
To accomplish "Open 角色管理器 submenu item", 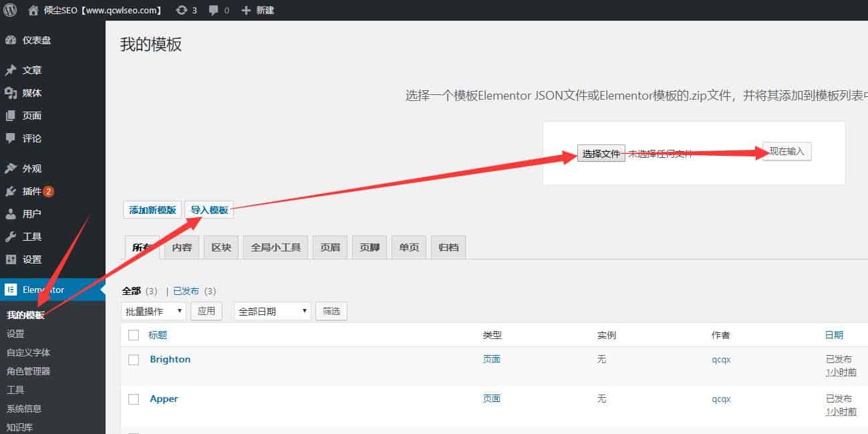I will pyautogui.click(x=28, y=371).
